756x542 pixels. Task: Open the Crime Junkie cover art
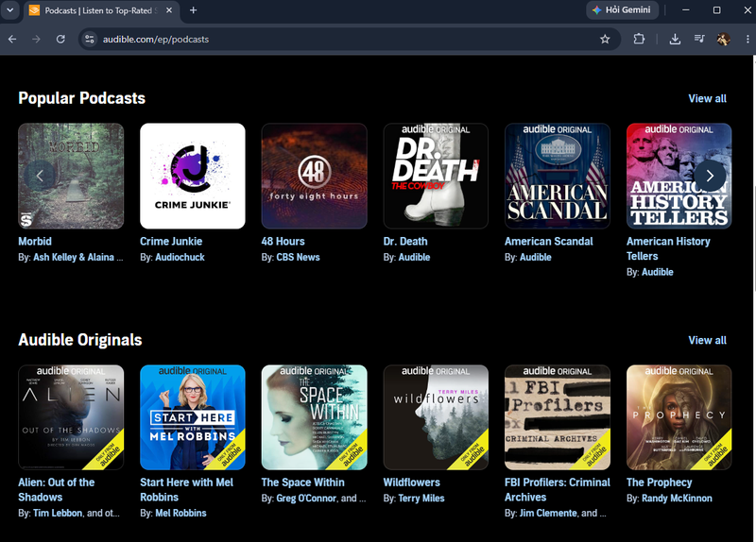pyautogui.click(x=193, y=176)
